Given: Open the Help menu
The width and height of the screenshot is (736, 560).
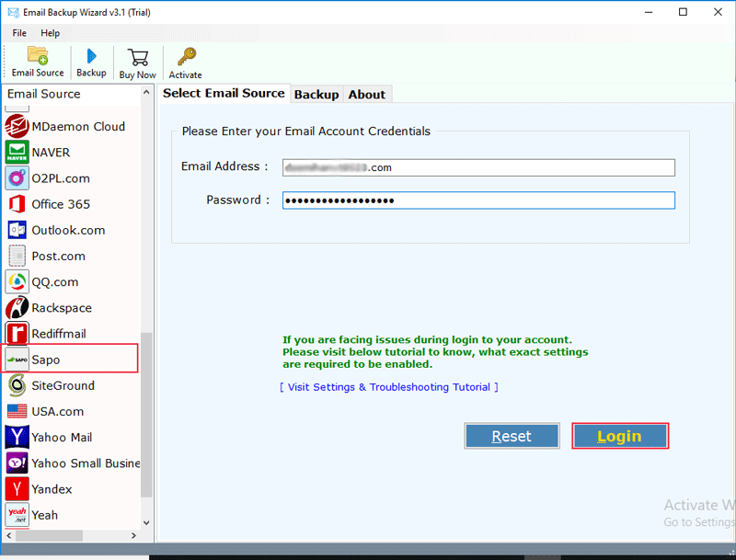Looking at the screenshot, I should (50, 33).
